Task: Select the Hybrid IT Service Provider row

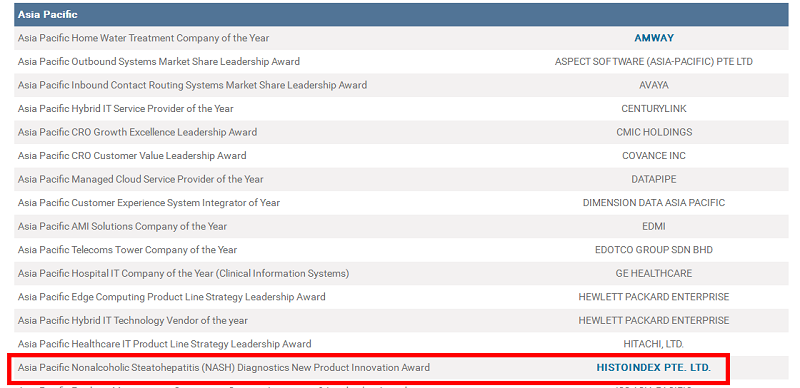Action: (x=401, y=109)
